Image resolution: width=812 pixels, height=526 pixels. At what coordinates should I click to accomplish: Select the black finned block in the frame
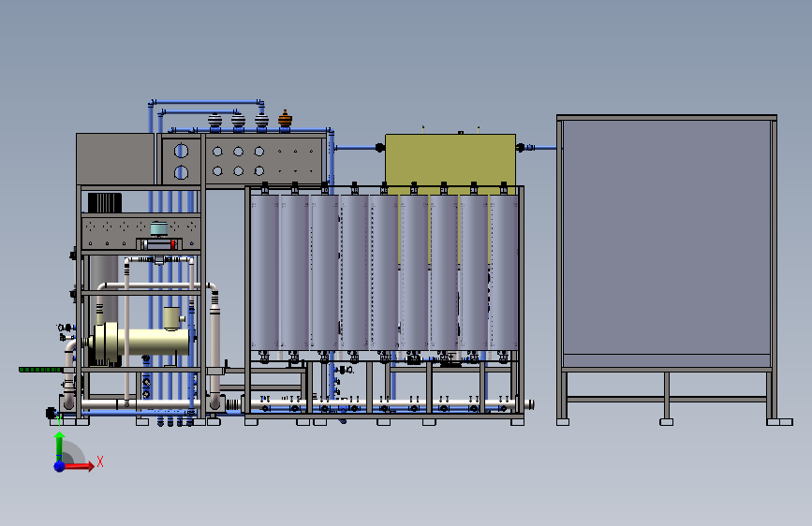point(105,202)
